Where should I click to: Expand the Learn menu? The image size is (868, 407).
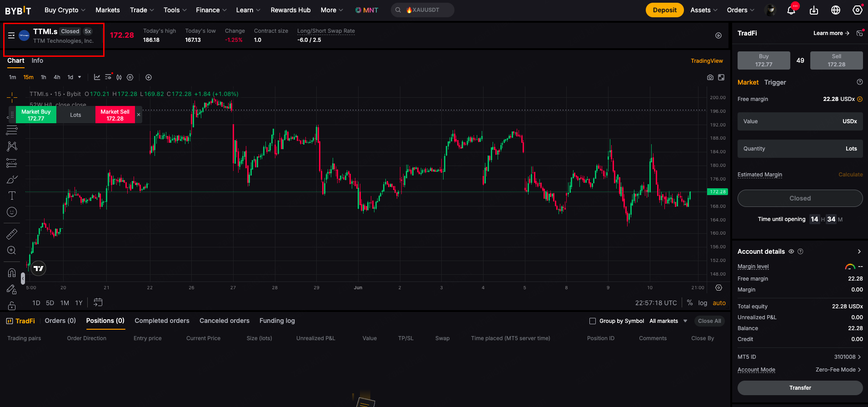(x=248, y=10)
